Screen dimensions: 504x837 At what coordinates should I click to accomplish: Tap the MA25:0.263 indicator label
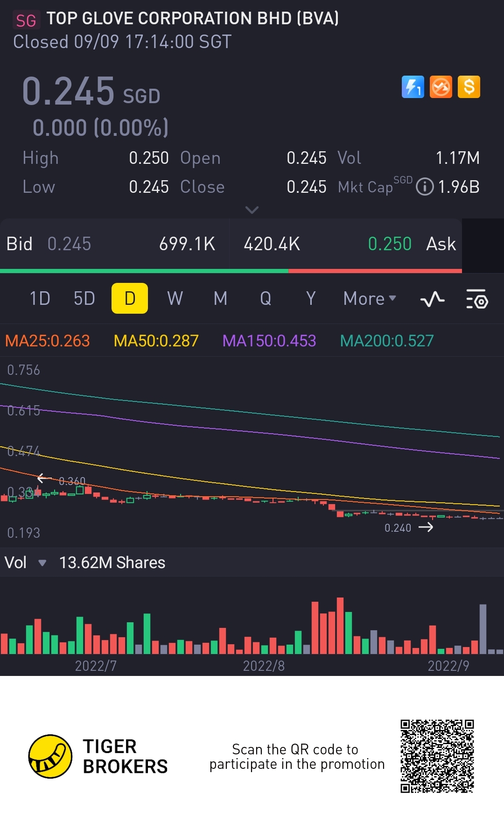pos(47,341)
